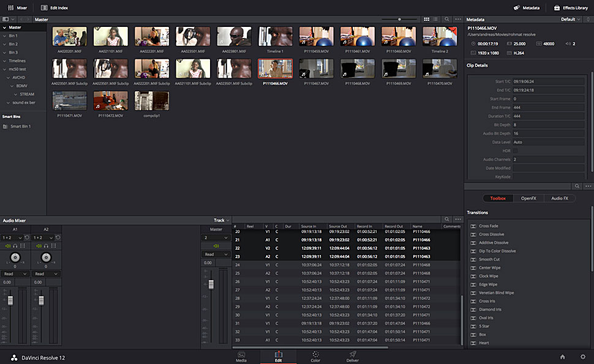
Task: Open the Deliver page
Action: tap(353, 357)
